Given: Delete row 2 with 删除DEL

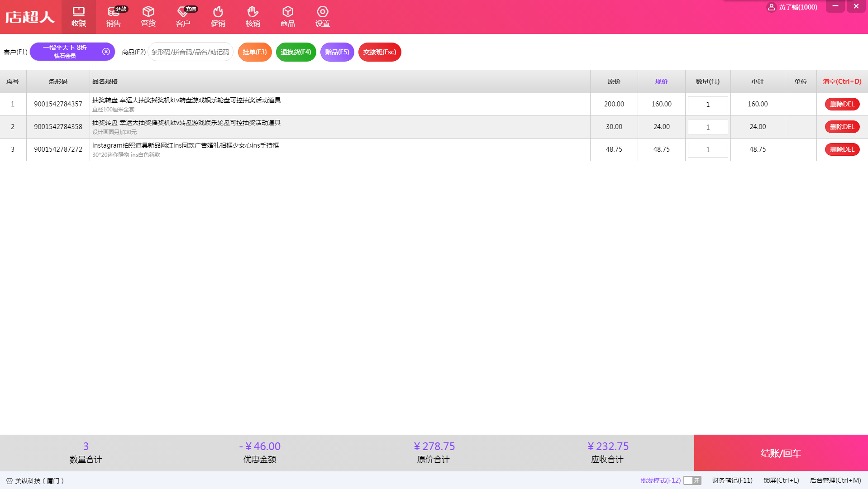Looking at the screenshot, I should [842, 127].
